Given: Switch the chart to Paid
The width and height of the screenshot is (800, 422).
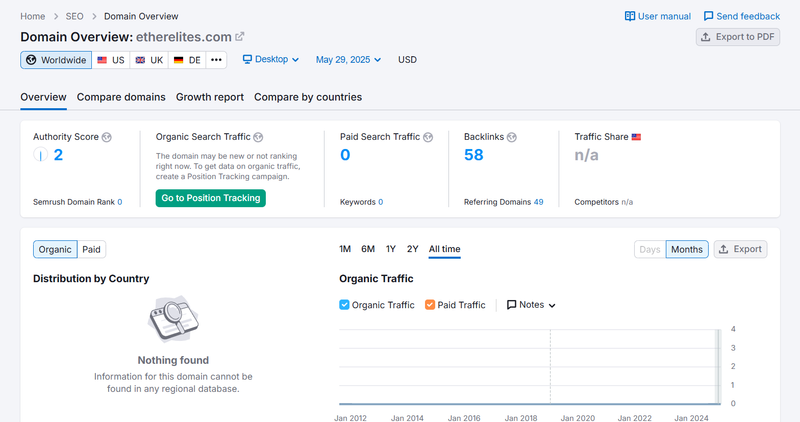Looking at the screenshot, I should click(91, 250).
